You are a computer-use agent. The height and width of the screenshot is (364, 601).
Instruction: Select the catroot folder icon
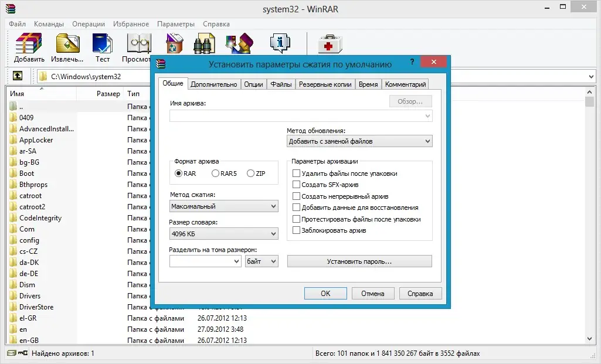(x=13, y=195)
